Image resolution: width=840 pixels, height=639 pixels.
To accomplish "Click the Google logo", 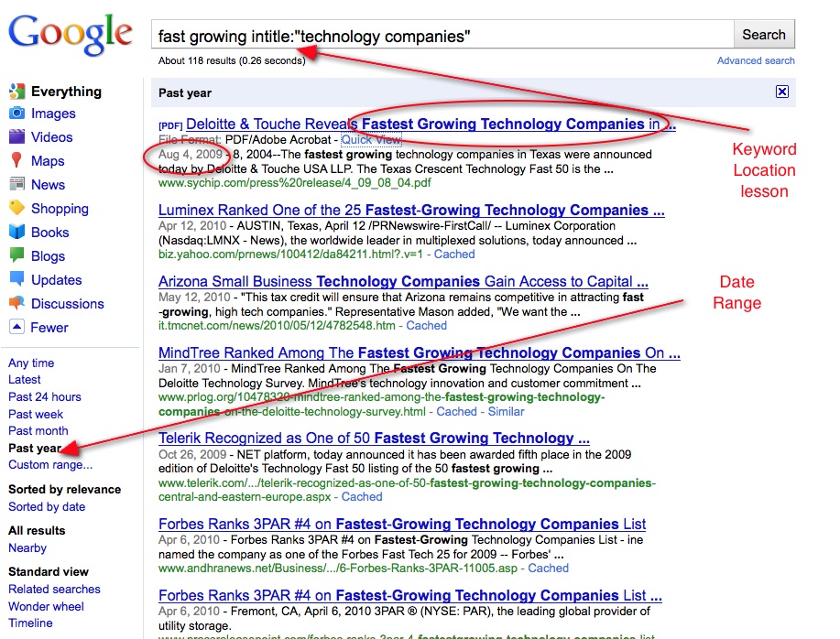I will (x=71, y=34).
